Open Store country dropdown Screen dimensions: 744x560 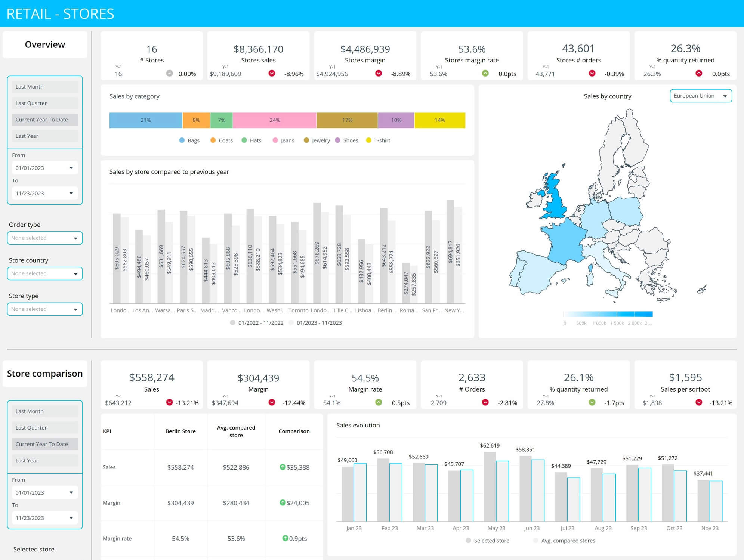coord(45,273)
